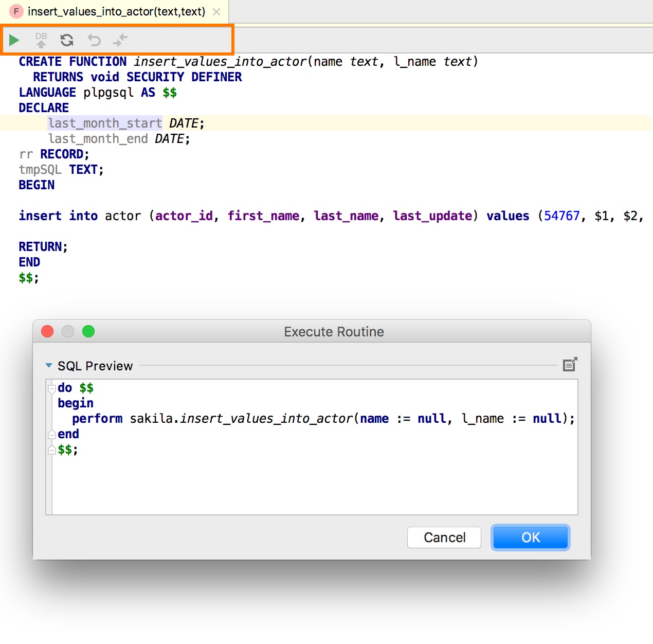Click the last_month_start variable in editor
653x644 pixels.
coord(105,123)
